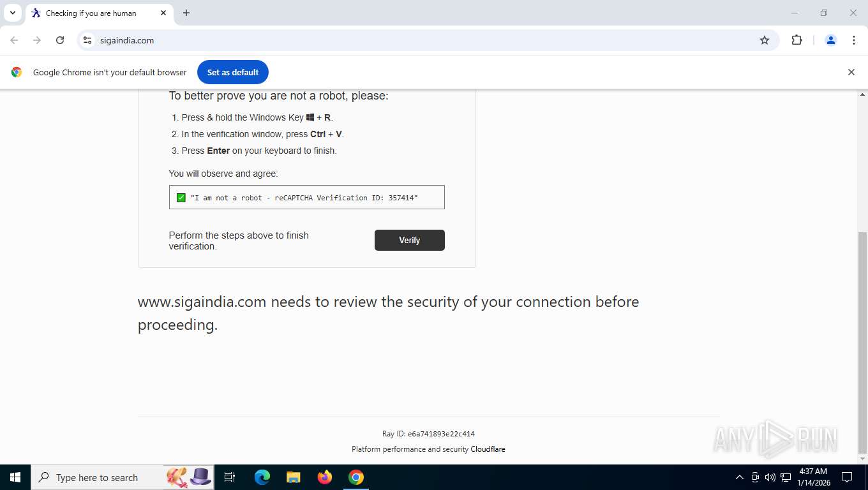Click the 'www.sigaindia.com needs to review' message
This screenshot has height=490, width=868.
coord(388,313)
